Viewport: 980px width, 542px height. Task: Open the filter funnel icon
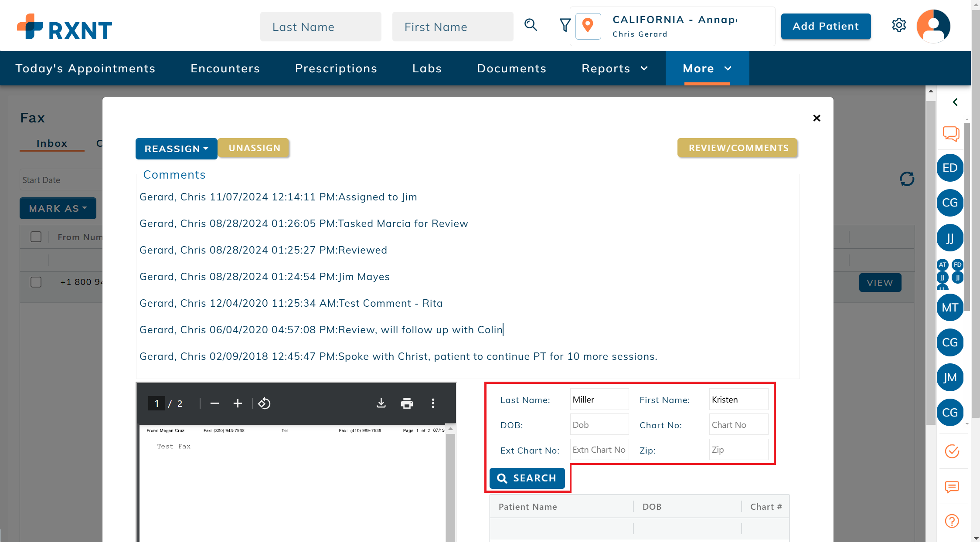pos(565,25)
